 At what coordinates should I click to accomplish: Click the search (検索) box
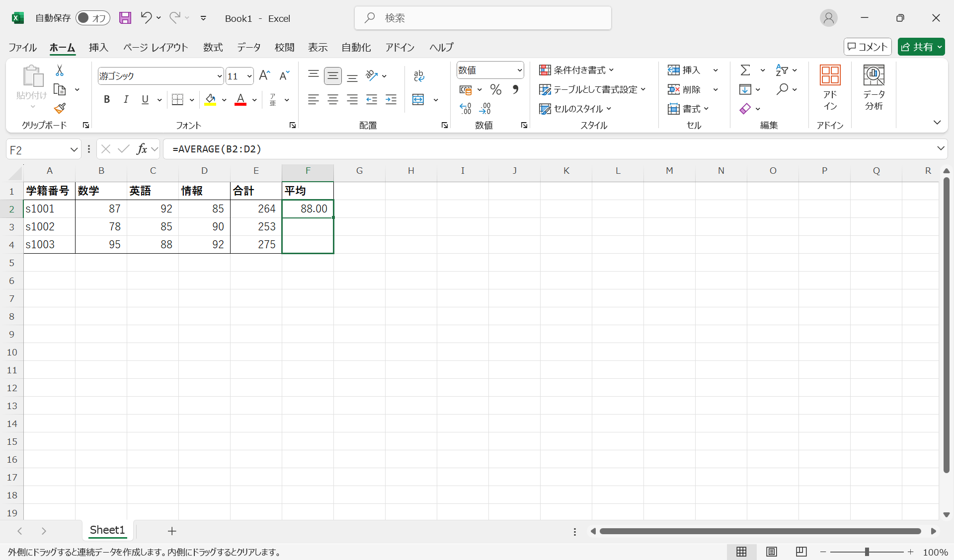pyautogui.click(x=482, y=18)
